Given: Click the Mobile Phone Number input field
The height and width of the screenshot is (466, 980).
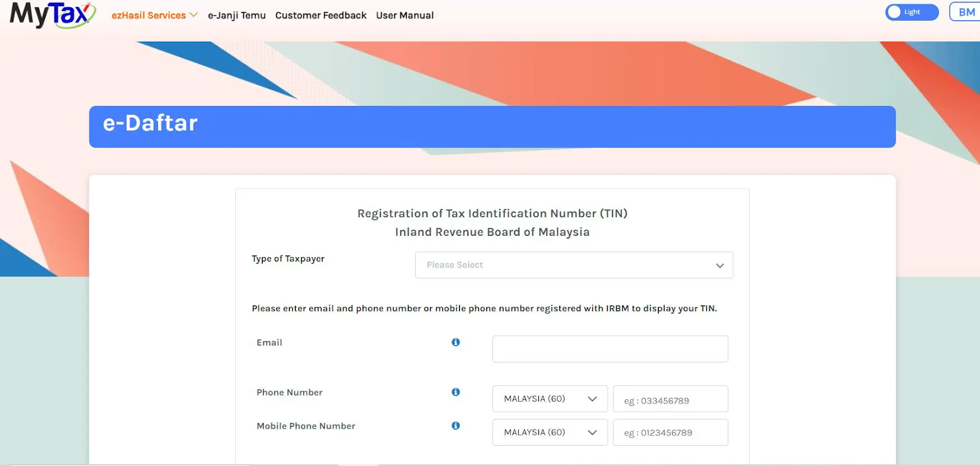Looking at the screenshot, I should pyautogui.click(x=671, y=432).
